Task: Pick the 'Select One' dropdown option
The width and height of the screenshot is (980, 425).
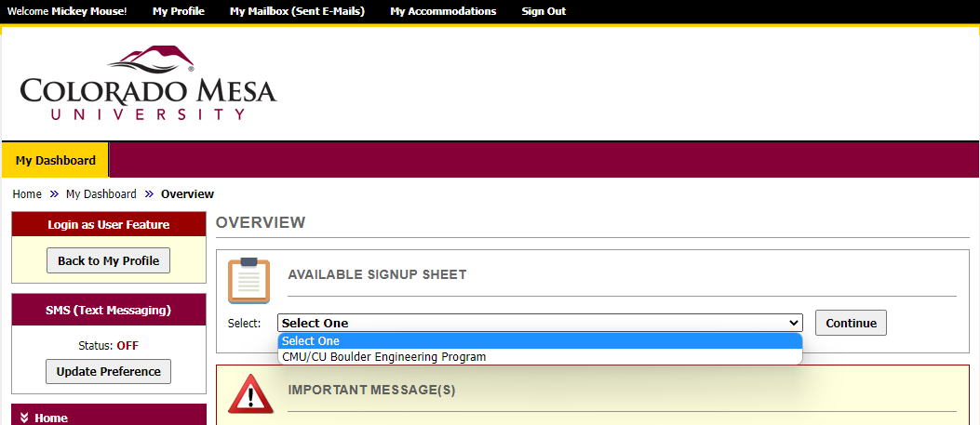Action: [x=311, y=341]
